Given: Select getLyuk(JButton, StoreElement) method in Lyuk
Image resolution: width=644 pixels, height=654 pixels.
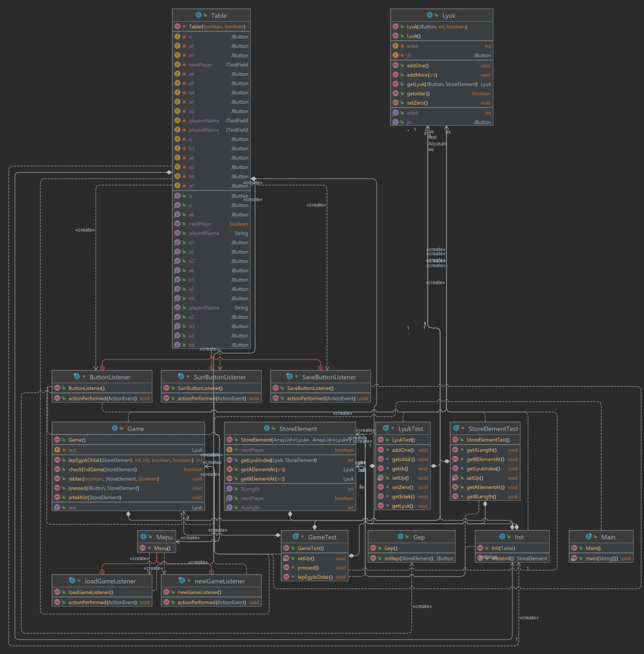Looking at the screenshot, I should pos(442,84).
